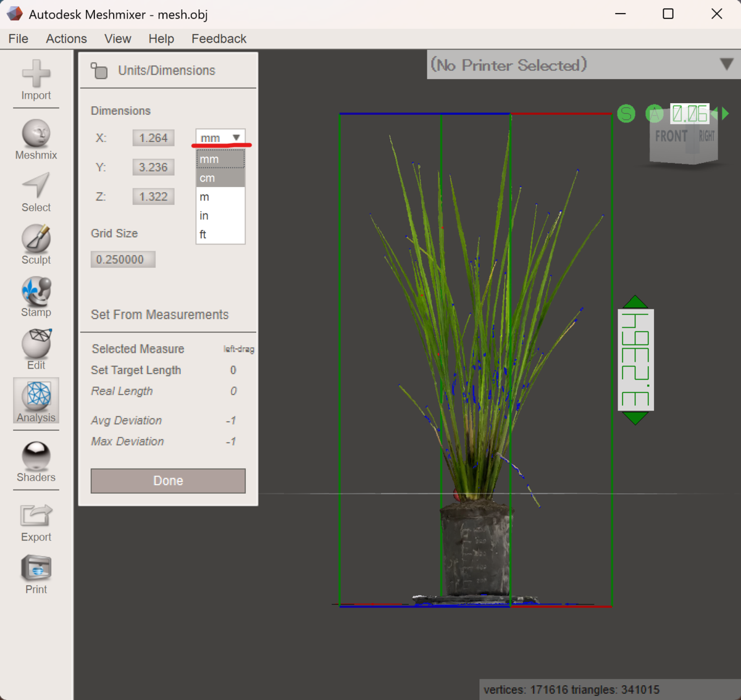Activate the Sculpt tool

(x=36, y=244)
